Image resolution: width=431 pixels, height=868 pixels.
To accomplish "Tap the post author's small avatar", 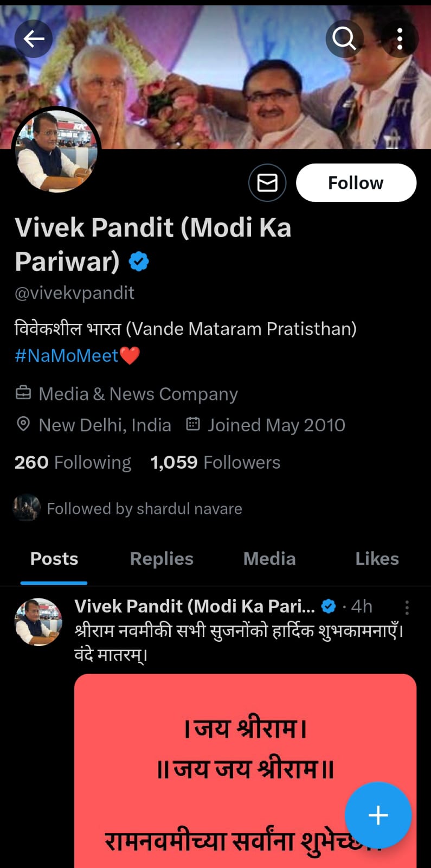I will coord(38,622).
